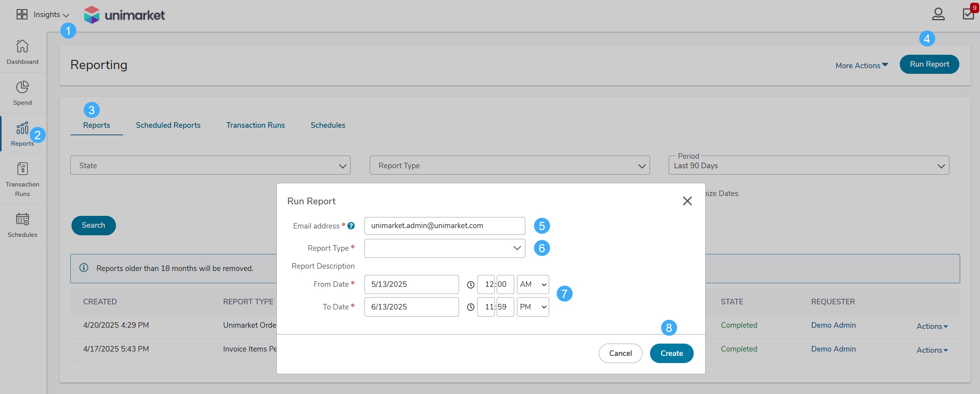Click the 4/20/2025 4:29 PM cell
The height and width of the screenshot is (394, 980).
[116, 325]
